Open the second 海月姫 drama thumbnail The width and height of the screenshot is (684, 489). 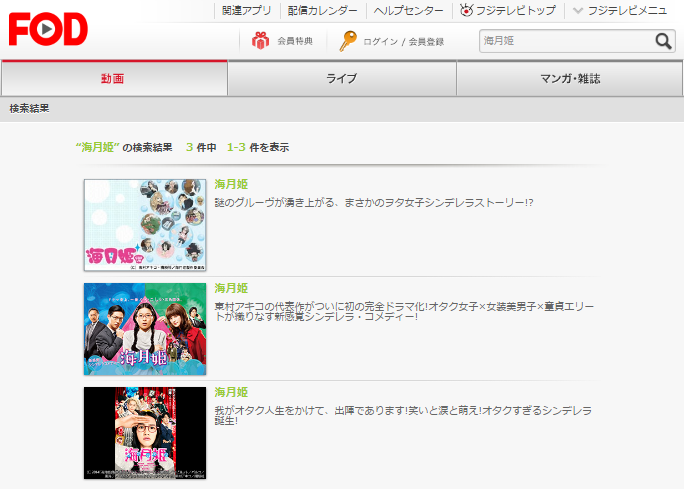click(x=145, y=329)
